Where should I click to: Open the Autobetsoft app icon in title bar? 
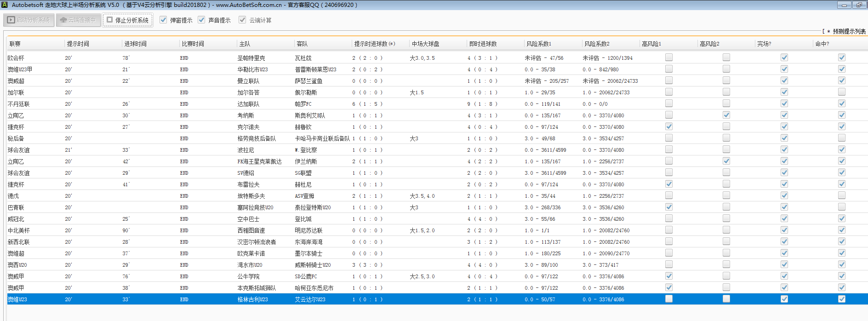click(5, 5)
